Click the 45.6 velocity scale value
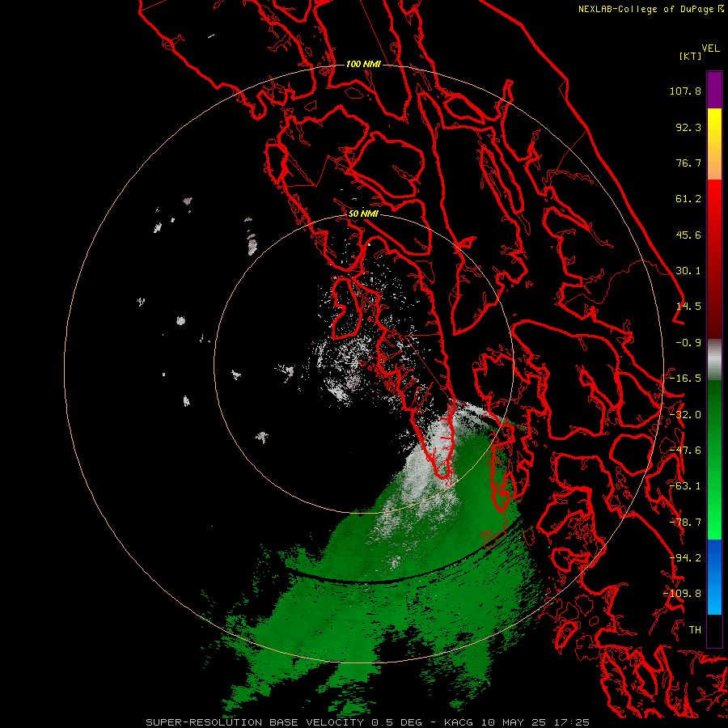728x728 pixels. tap(688, 235)
